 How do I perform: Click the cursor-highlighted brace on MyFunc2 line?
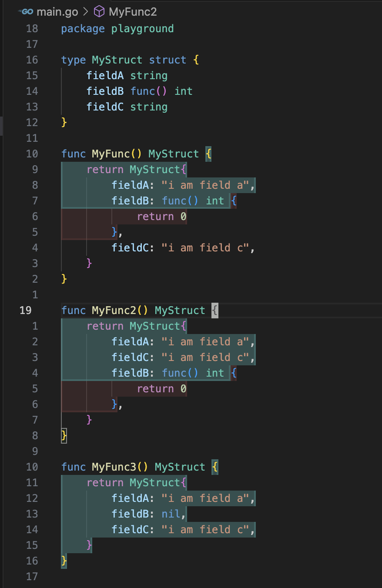214,311
